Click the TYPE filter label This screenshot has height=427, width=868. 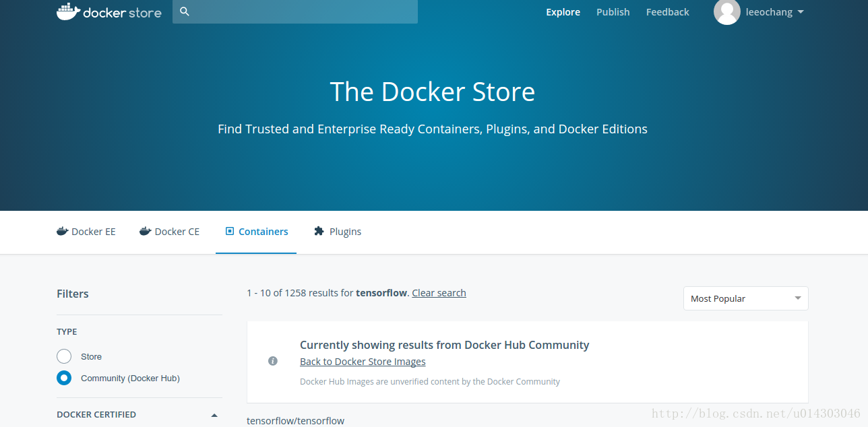pos(67,331)
